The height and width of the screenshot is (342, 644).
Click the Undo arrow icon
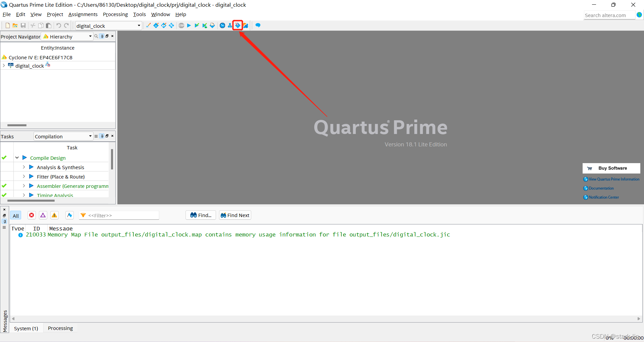point(58,25)
